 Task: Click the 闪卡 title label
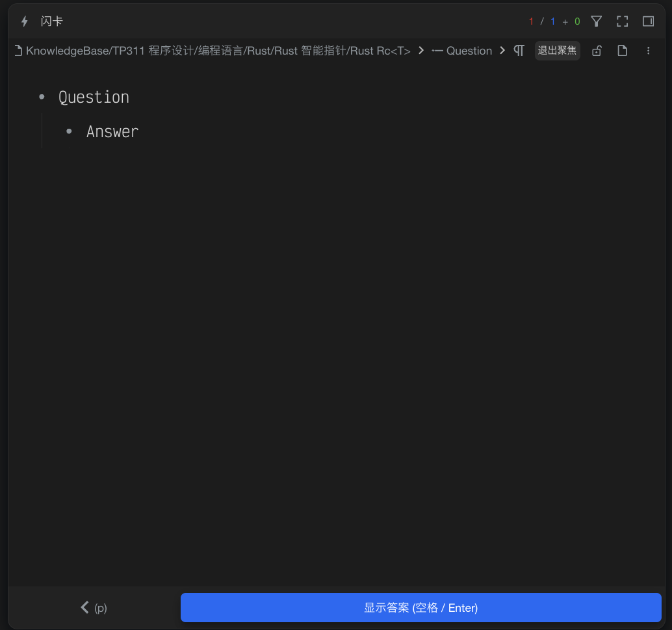(52, 21)
